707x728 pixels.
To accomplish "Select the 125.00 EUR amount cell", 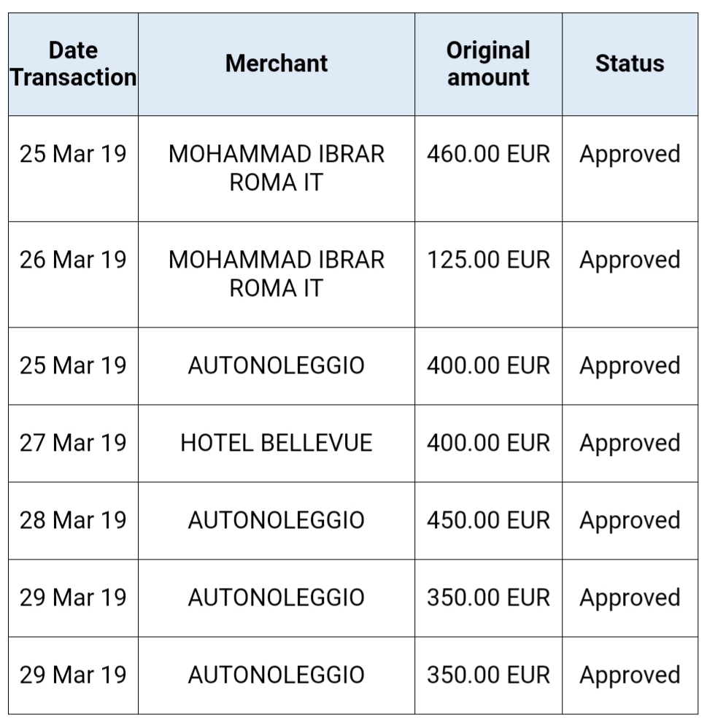I will coord(488,260).
